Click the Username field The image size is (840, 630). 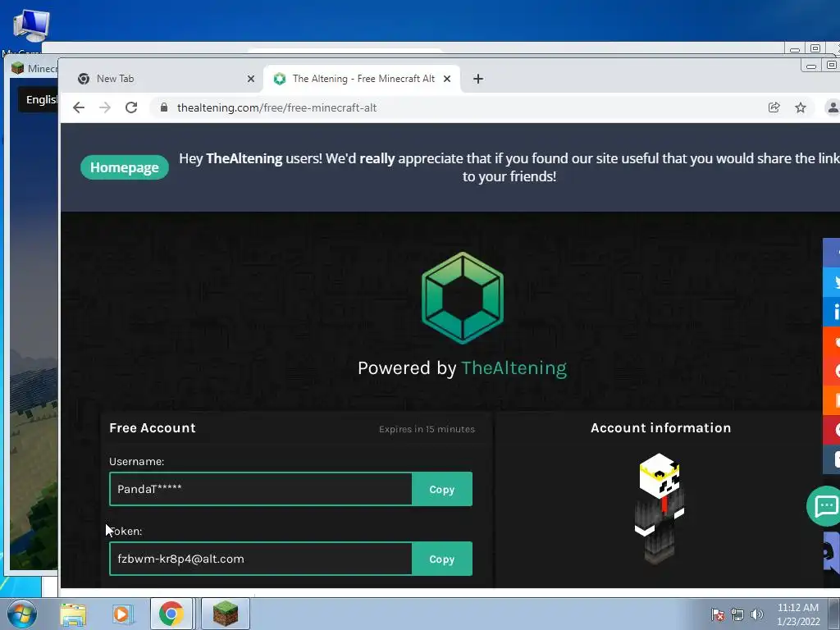coord(261,489)
